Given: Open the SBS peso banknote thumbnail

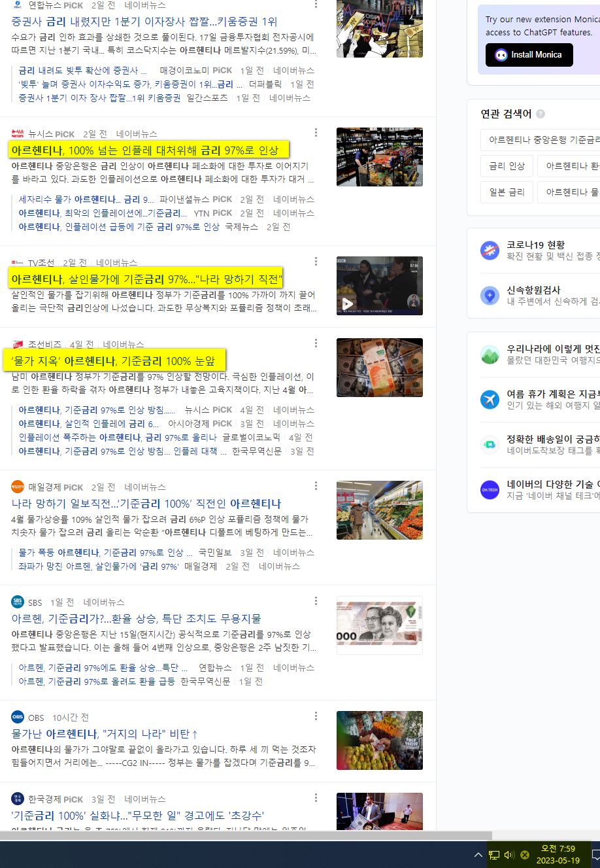Looking at the screenshot, I should pos(380,625).
